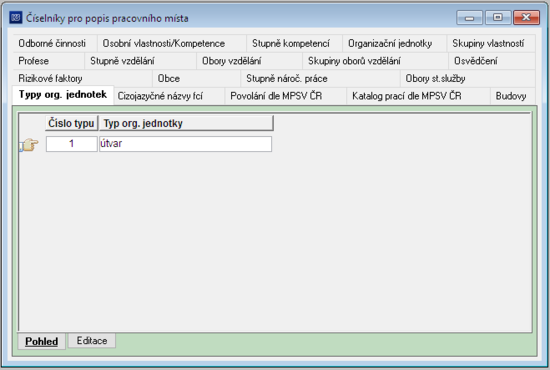The image size is (550, 370).
Task: Go to the Skupiny vlastností tab
Action: click(x=488, y=43)
